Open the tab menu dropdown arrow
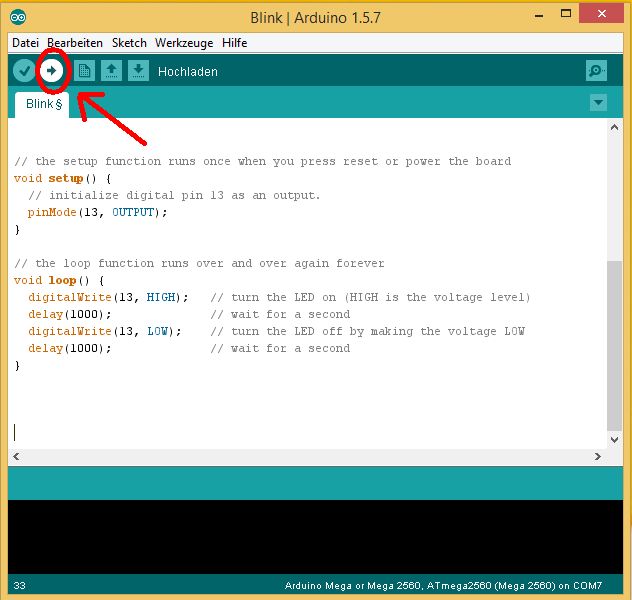The height and width of the screenshot is (600, 632). click(598, 103)
